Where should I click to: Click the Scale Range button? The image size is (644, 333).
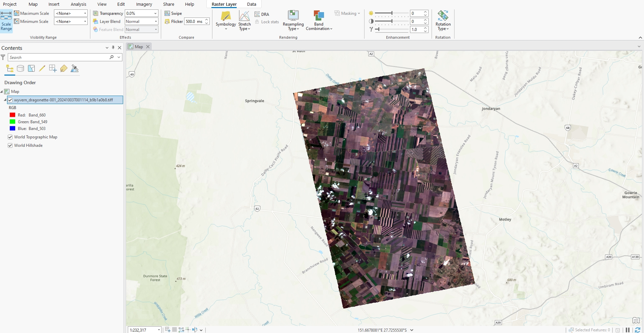pyautogui.click(x=6, y=21)
